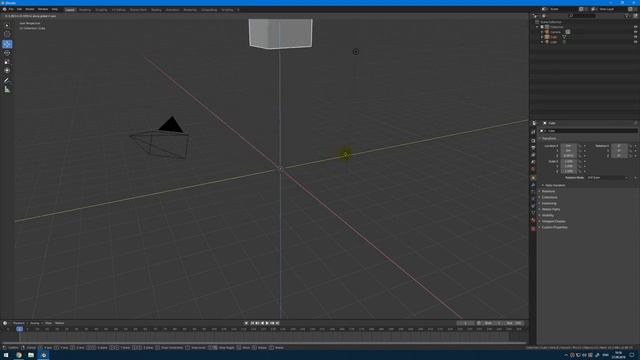
Task: Open the timeline Playback popover
Action: point(19,323)
